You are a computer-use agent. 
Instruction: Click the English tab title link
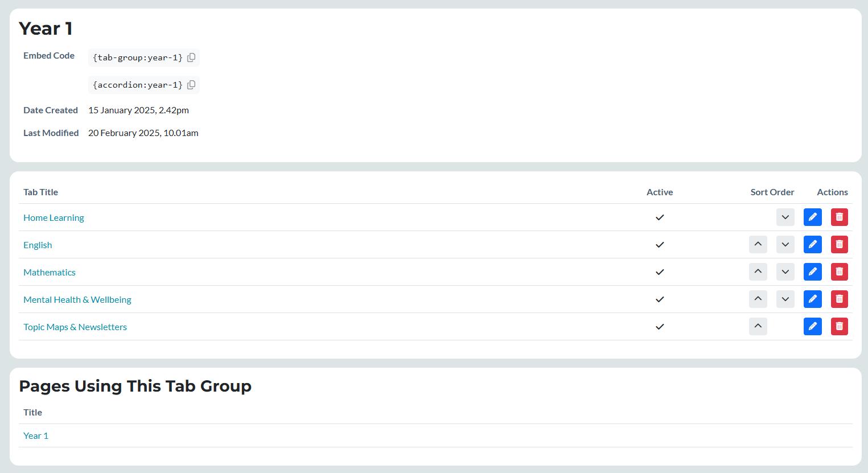click(x=38, y=245)
